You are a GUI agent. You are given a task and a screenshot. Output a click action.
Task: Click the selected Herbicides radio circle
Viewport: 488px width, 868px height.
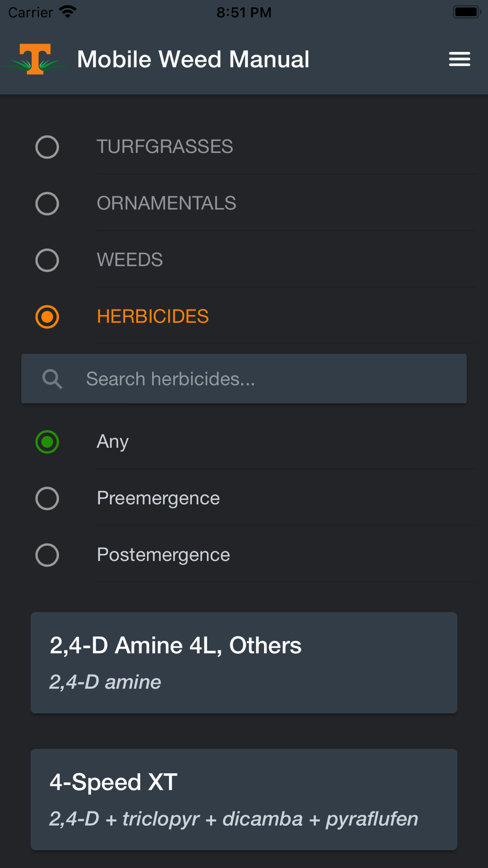click(x=47, y=317)
